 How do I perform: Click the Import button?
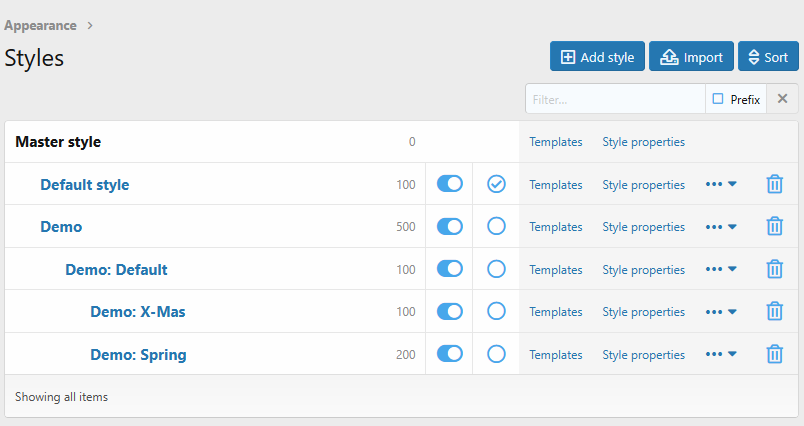tap(692, 57)
